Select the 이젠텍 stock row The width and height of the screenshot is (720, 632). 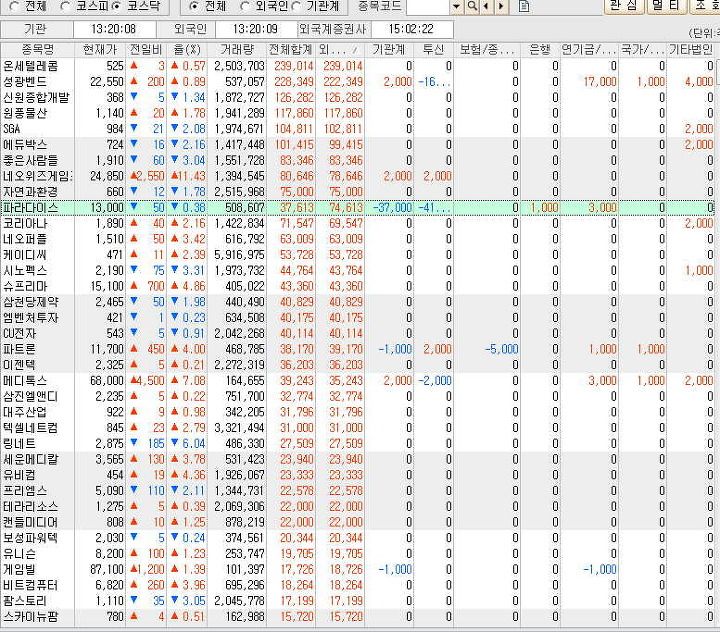pos(358,365)
